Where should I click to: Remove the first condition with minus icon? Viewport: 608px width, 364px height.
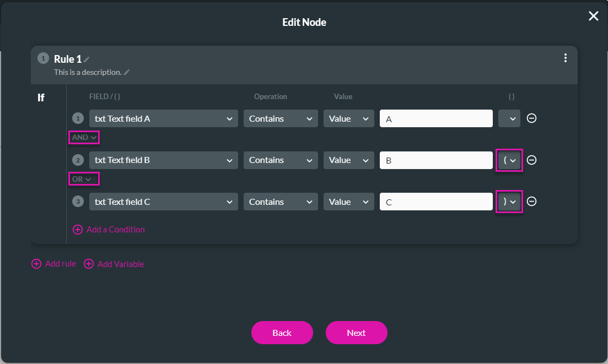pos(531,118)
